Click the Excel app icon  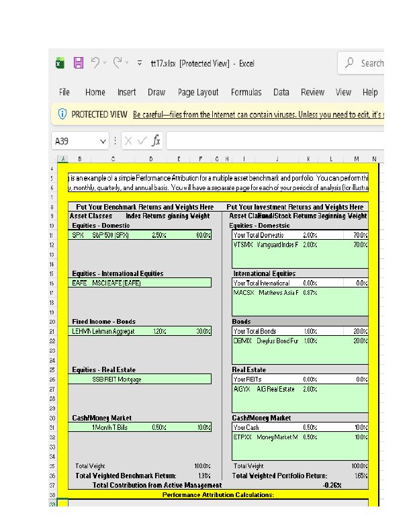(x=60, y=63)
